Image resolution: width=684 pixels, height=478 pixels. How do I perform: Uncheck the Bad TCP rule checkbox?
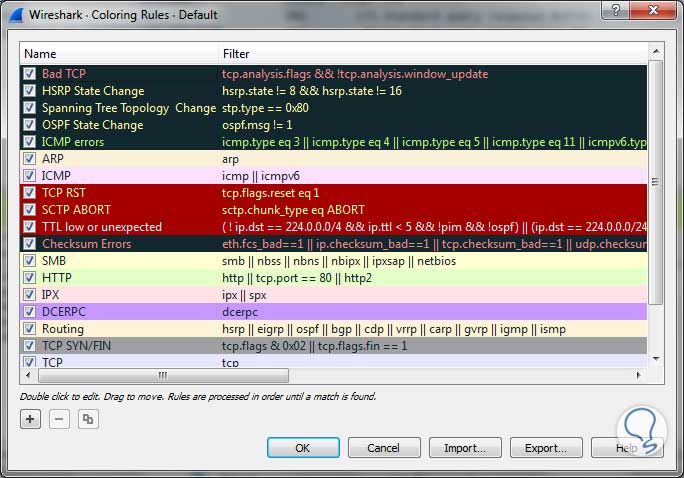(29, 74)
